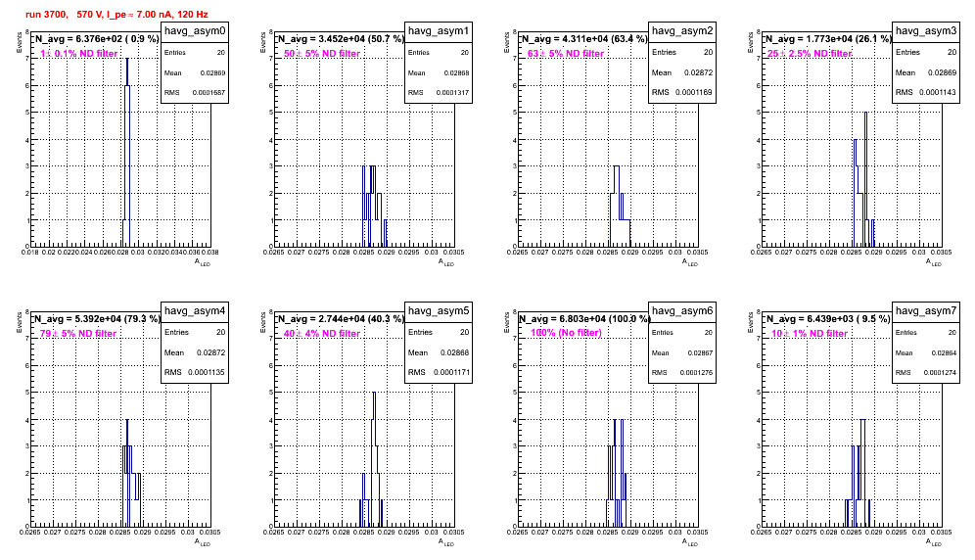Click the havg_asym2 stats box title
Screen dimensions: 975x560
click(x=682, y=30)
